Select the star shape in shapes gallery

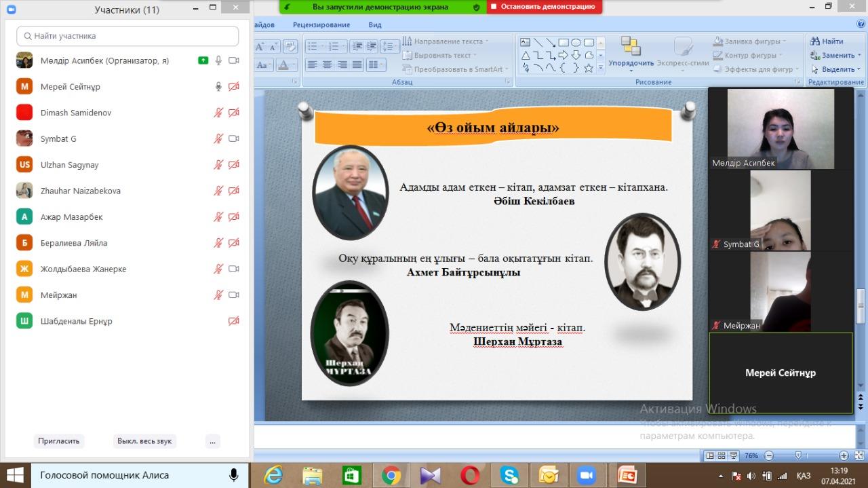[x=589, y=68]
